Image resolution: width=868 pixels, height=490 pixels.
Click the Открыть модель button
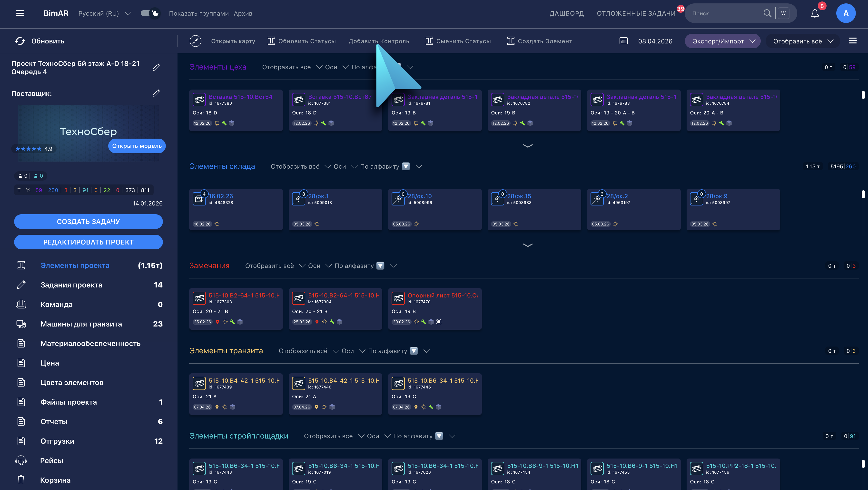click(137, 146)
